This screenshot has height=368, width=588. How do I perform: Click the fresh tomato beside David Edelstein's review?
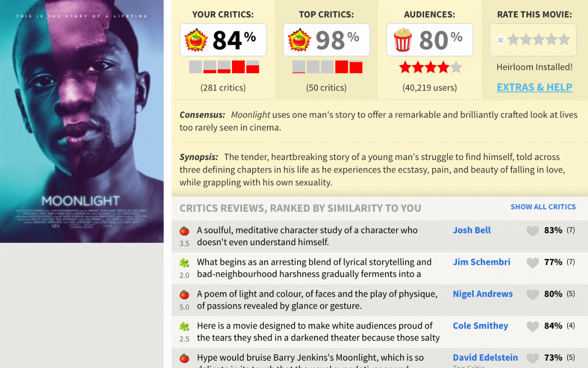coord(185,358)
